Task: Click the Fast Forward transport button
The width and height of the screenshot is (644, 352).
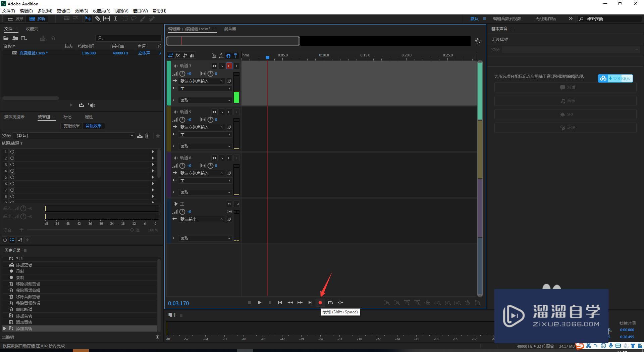Action: (300, 303)
